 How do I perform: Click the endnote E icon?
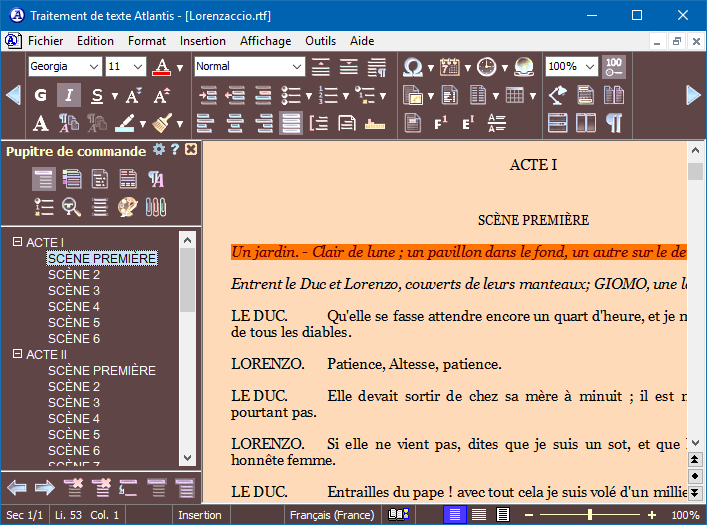(468, 123)
